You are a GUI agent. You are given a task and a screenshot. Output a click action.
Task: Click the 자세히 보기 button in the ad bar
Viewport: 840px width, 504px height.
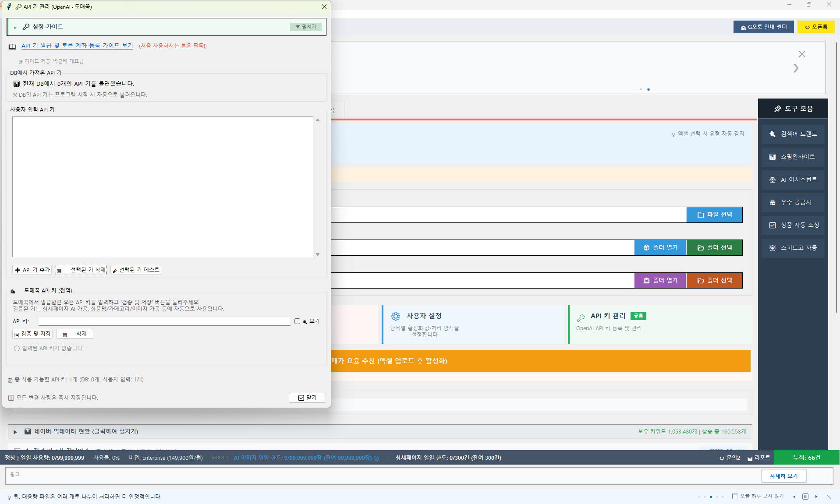click(784, 476)
